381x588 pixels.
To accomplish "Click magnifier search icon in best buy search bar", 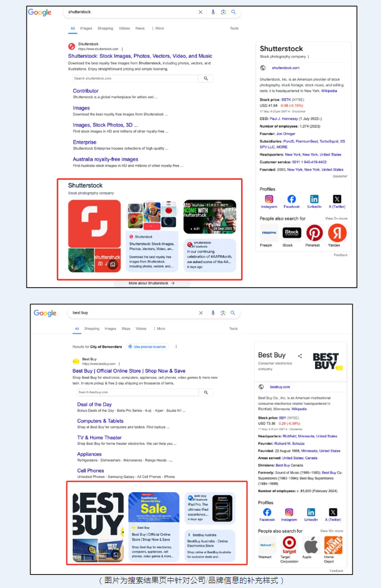I will [x=232, y=313].
